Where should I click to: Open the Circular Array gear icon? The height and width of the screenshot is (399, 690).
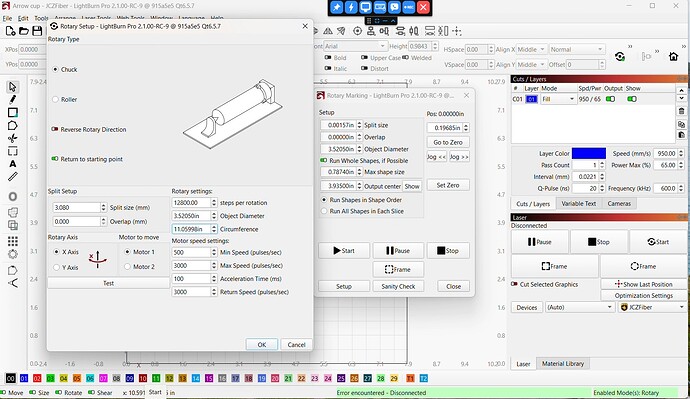pos(13,254)
